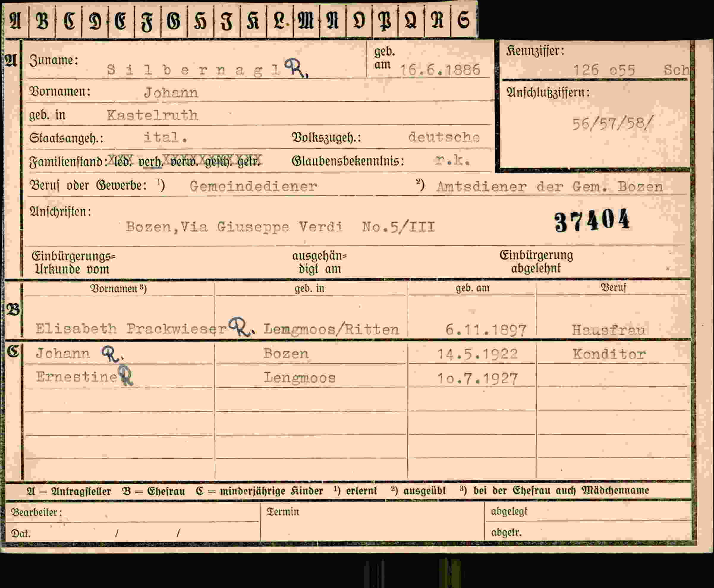Click the "abgelegt" label
This screenshot has height=588, width=714.
[x=509, y=511]
